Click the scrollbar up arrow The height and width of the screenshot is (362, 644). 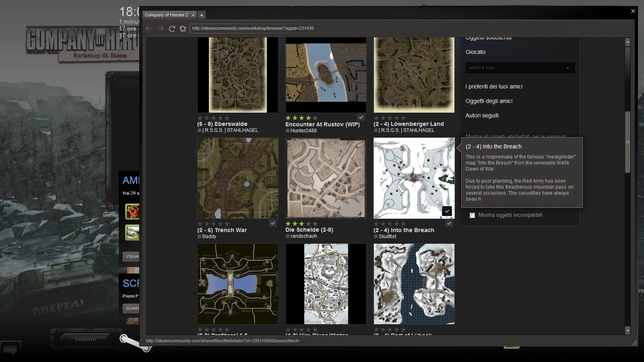click(627, 42)
